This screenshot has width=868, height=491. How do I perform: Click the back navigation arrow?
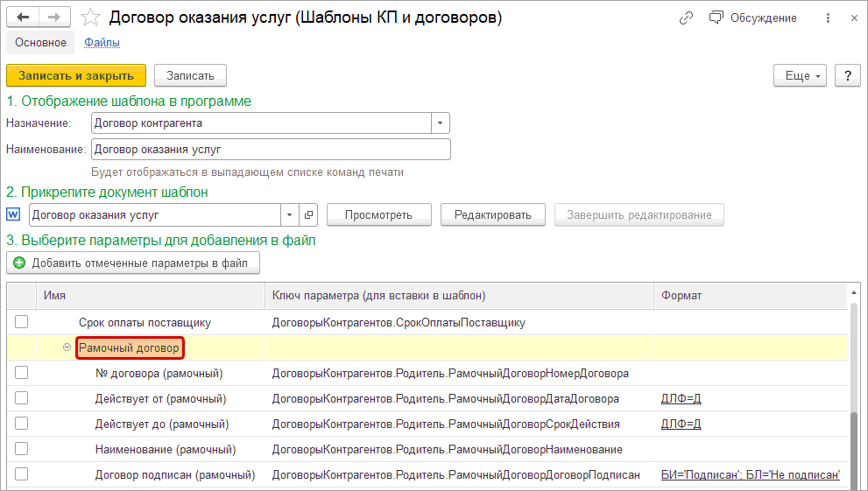click(23, 18)
